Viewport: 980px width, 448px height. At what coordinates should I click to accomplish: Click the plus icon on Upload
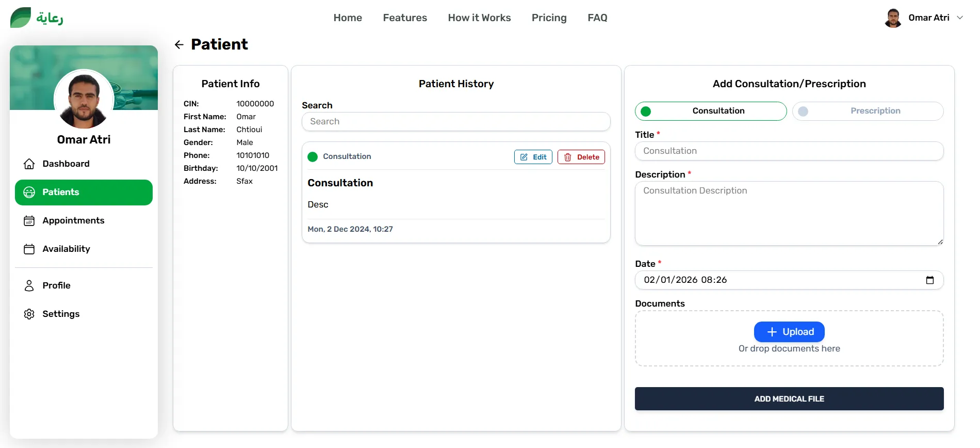(x=772, y=332)
